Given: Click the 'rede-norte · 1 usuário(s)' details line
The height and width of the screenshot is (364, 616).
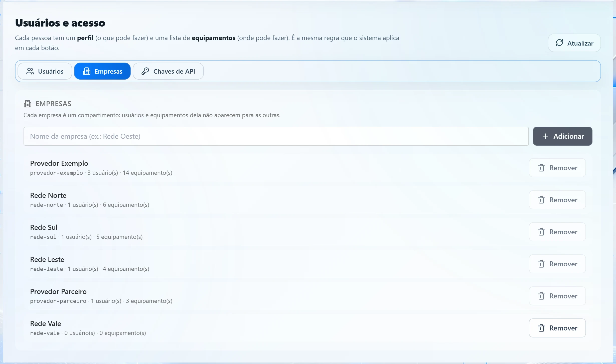Looking at the screenshot, I should tap(89, 205).
